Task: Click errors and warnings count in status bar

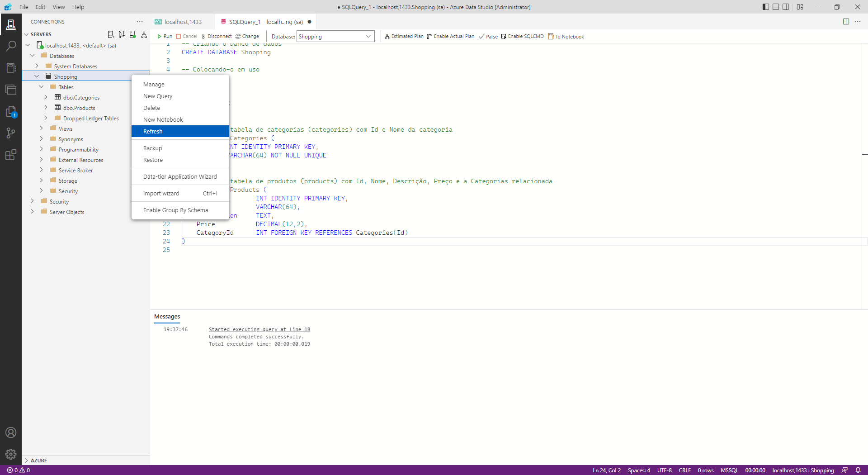Action: pyautogui.click(x=19, y=470)
